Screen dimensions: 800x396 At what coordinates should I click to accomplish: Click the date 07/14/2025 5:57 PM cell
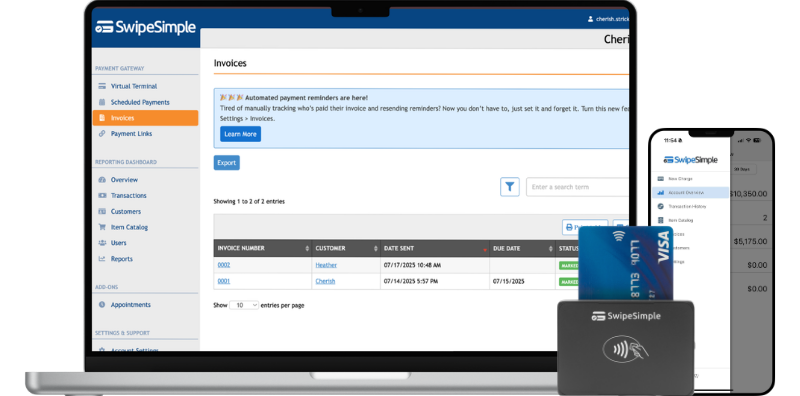click(411, 281)
